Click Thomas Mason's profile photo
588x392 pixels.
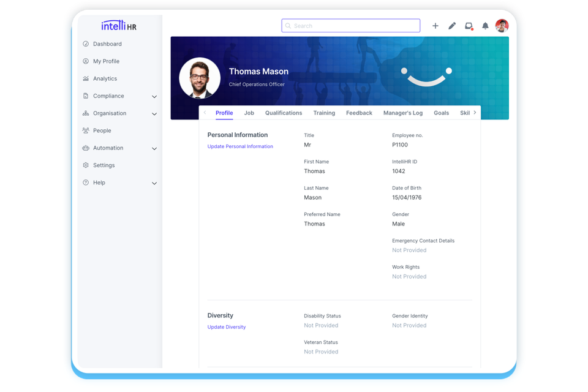pyautogui.click(x=200, y=78)
